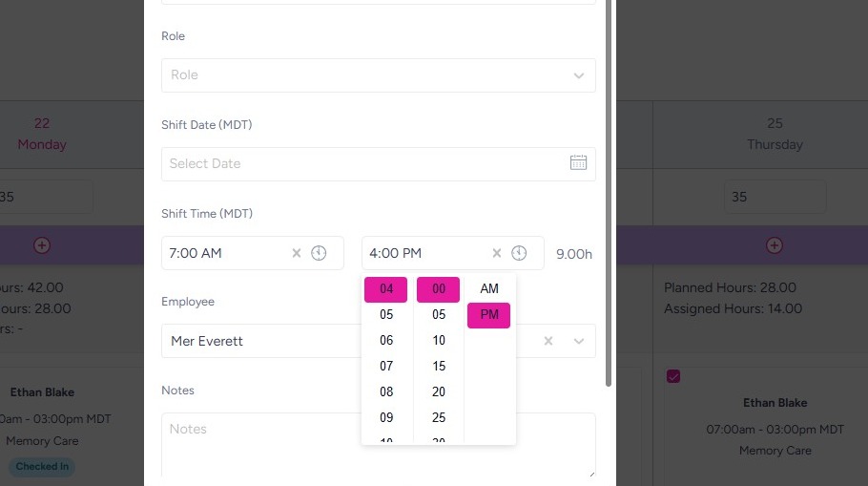
Task: Choose hour 07 in time picker
Action: click(x=386, y=366)
